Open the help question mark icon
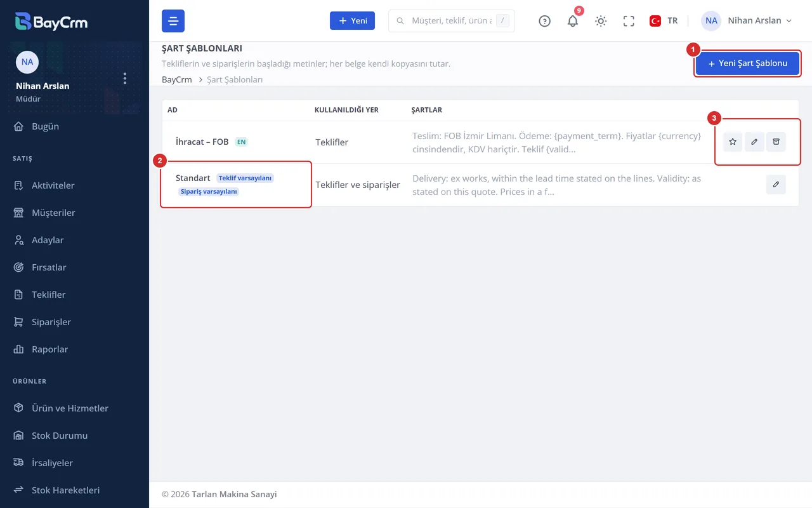Viewport: 812px width, 508px height. [545, 21]
